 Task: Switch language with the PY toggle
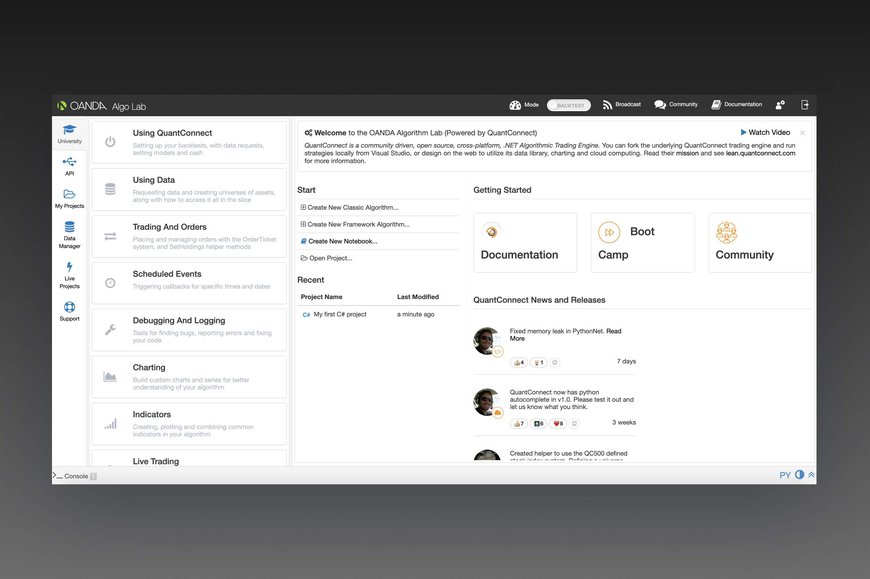[x=785, y=475]
